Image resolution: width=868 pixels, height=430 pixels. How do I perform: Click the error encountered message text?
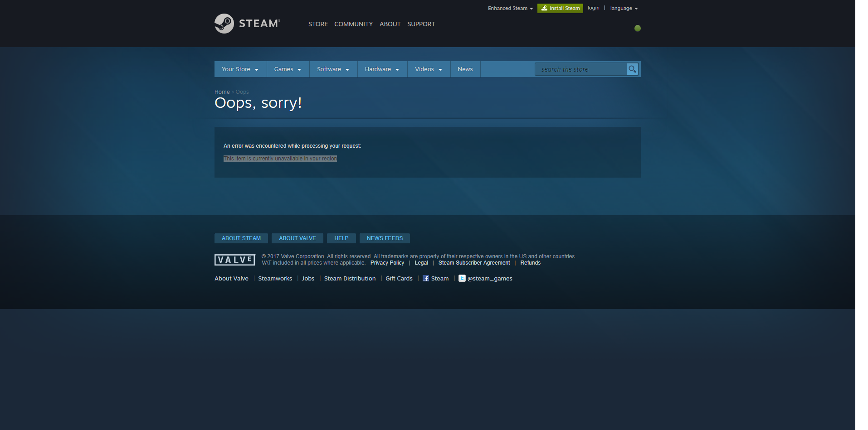292,146
